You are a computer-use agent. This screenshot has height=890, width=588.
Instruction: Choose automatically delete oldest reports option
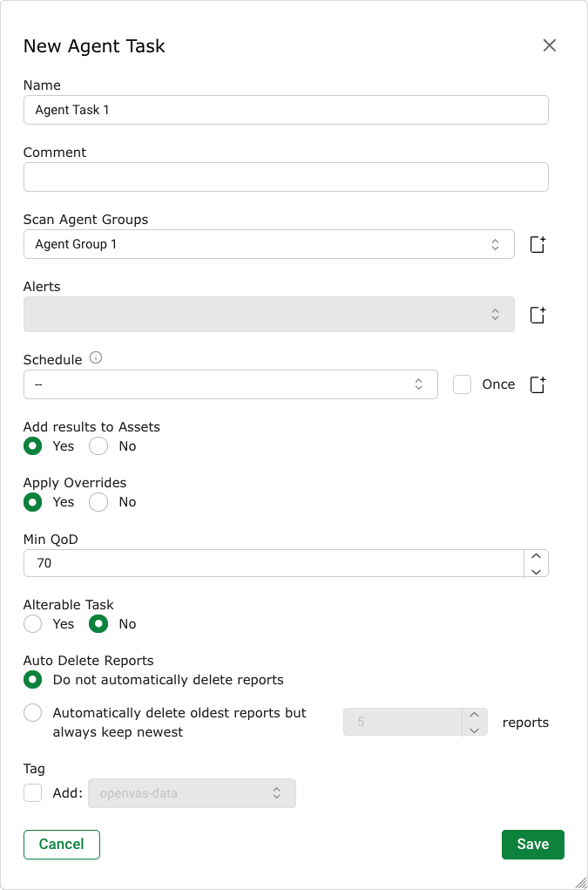(x=32, y=713)
